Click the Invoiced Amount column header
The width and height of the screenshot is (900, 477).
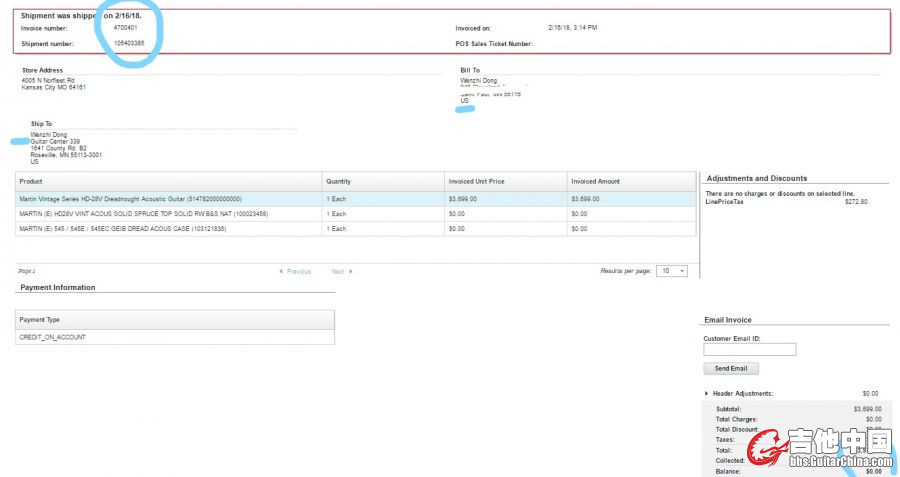pos(595,182)
